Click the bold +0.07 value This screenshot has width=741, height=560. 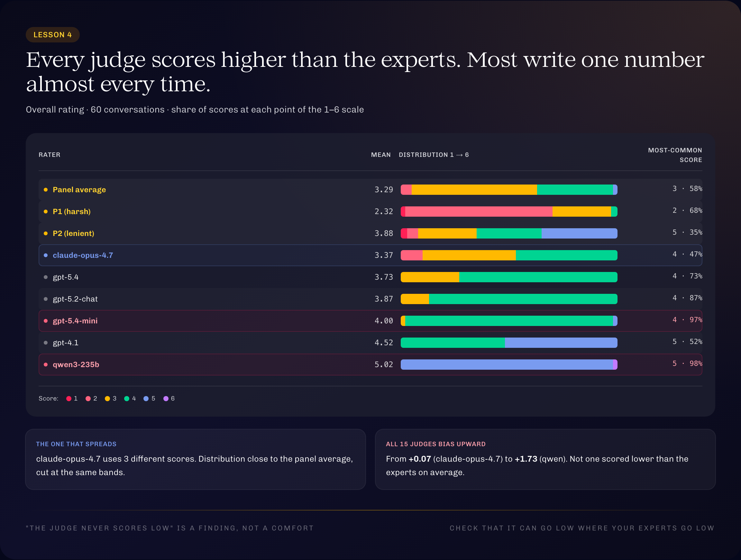(420, 459)
